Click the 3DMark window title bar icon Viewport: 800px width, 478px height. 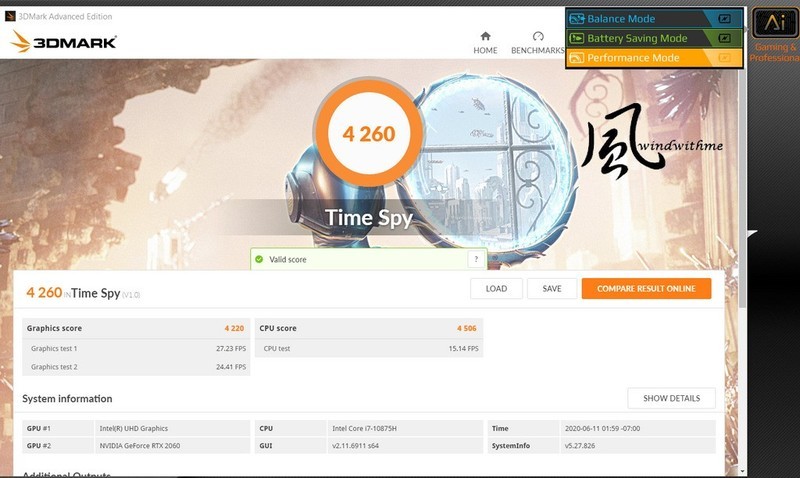10,16
